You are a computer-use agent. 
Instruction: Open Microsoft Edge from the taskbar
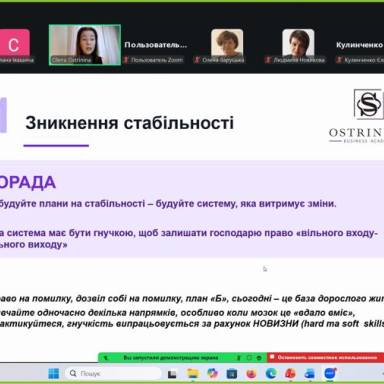(271, 374)
